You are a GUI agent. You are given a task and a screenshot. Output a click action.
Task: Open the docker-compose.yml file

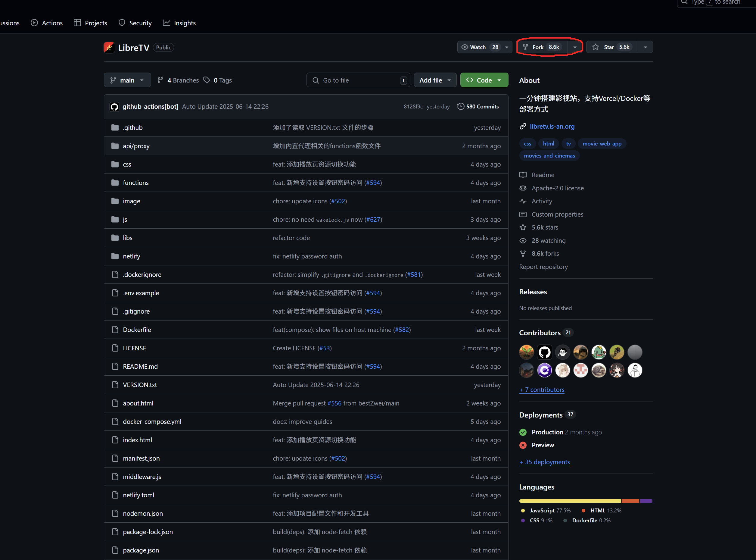(x=152, y=422)
